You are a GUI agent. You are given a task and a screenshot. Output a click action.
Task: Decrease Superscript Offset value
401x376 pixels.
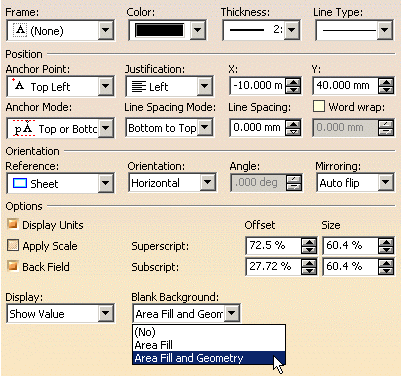pyautogui.click(x=309, y=249)
